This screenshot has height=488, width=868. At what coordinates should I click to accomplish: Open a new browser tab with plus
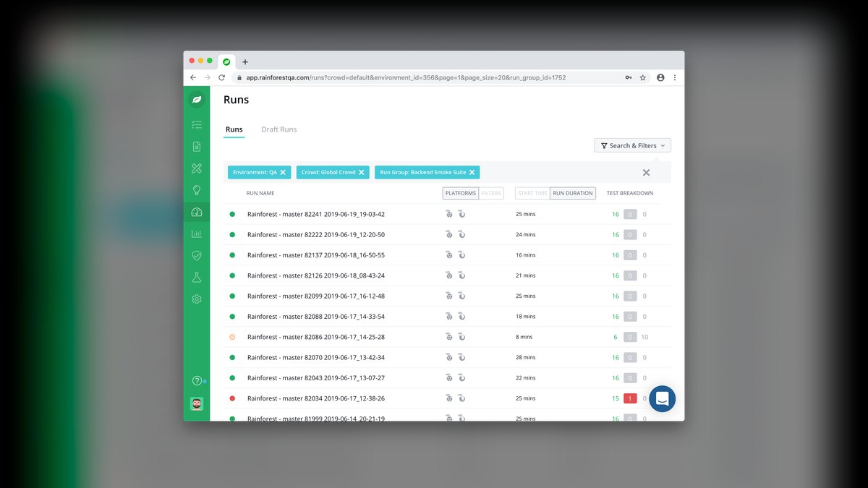[245, 62]
